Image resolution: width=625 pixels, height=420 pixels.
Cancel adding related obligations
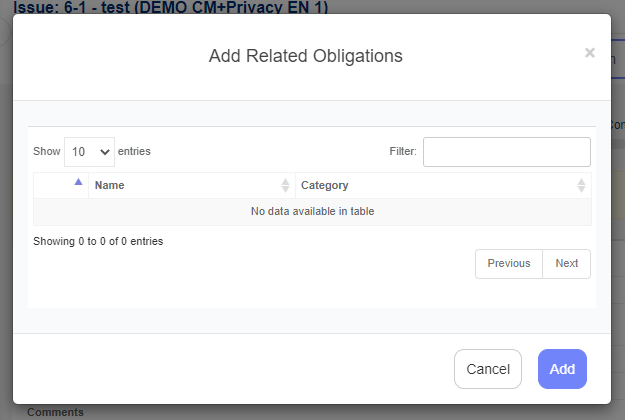(488, 369)
